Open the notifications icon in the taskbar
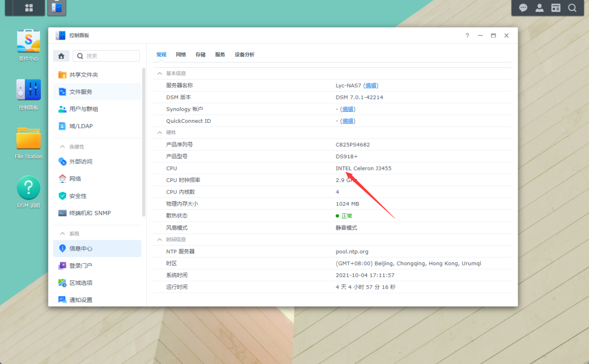This screenshot has width=589, height=364. coord(523,7)
